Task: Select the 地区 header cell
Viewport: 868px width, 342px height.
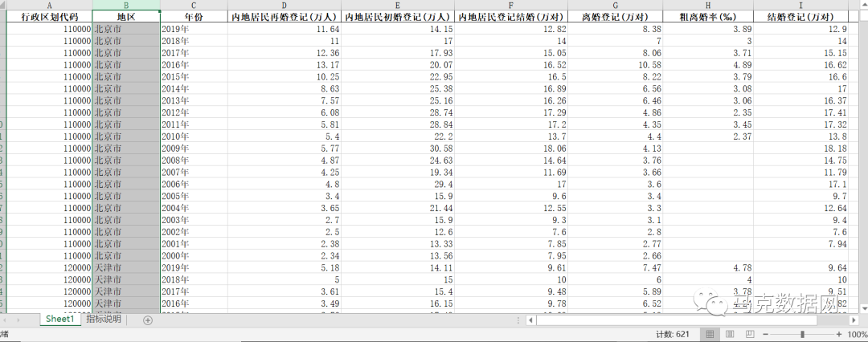Action: (126, 17)
